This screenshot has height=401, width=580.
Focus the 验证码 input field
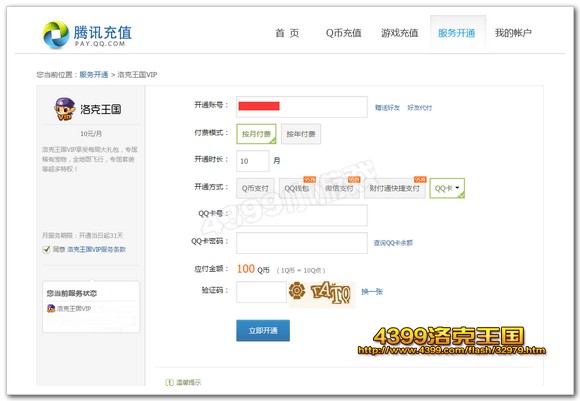pos(261,292)
